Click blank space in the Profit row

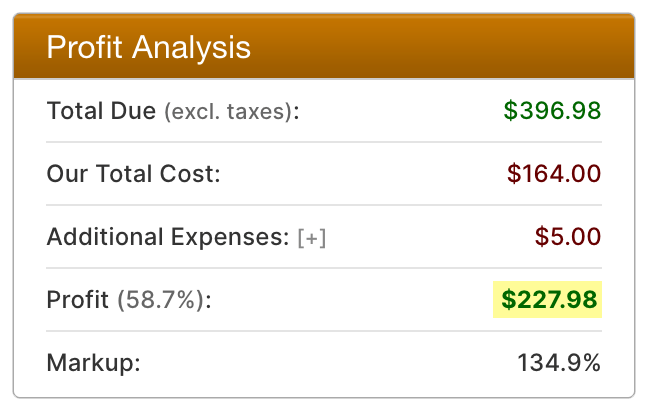pos(350,299)
